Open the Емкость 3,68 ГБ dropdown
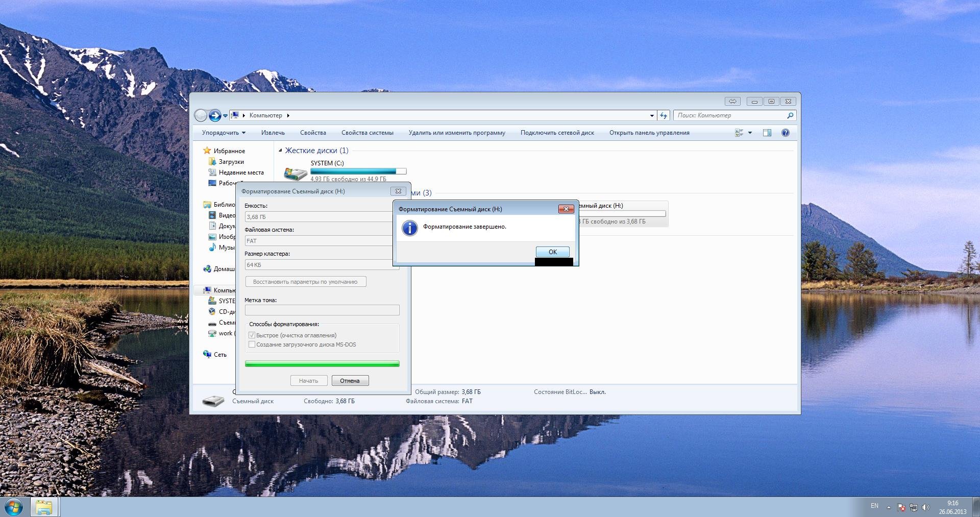The width and height of the screenshot is (980, 517). tap(322, 217)
